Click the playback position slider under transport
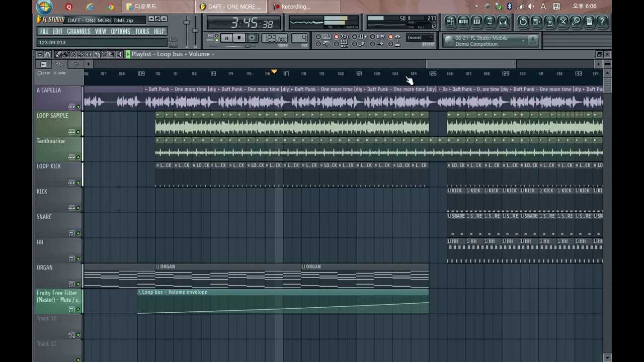Screen dimensions: 644x362 [x=247, y=46]
